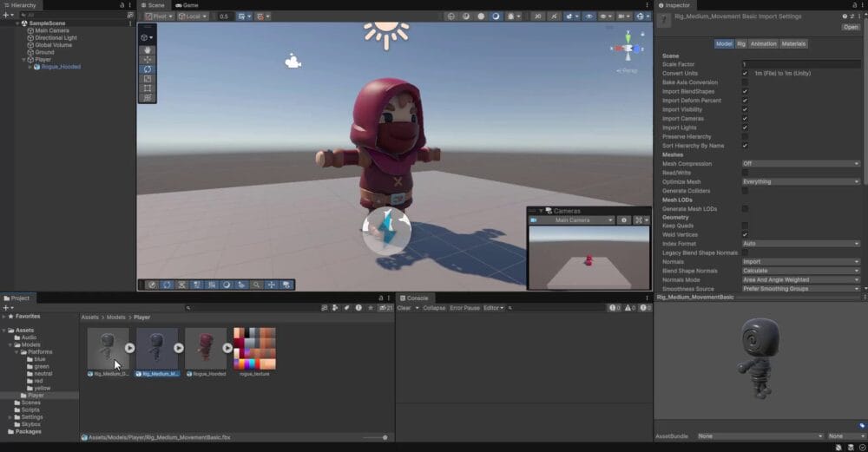
Task: Select the combined Transform tool
Action: (x=148, y=97)
